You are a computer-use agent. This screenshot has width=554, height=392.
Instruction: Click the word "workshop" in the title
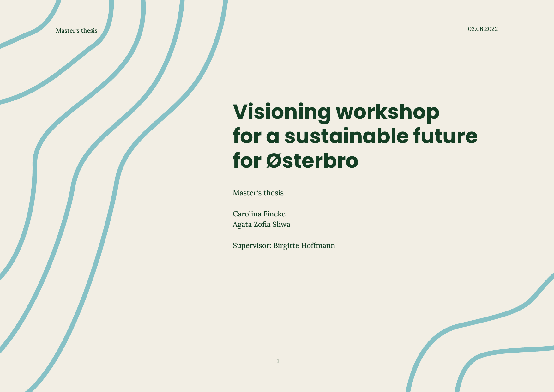[x=387, y=112]
